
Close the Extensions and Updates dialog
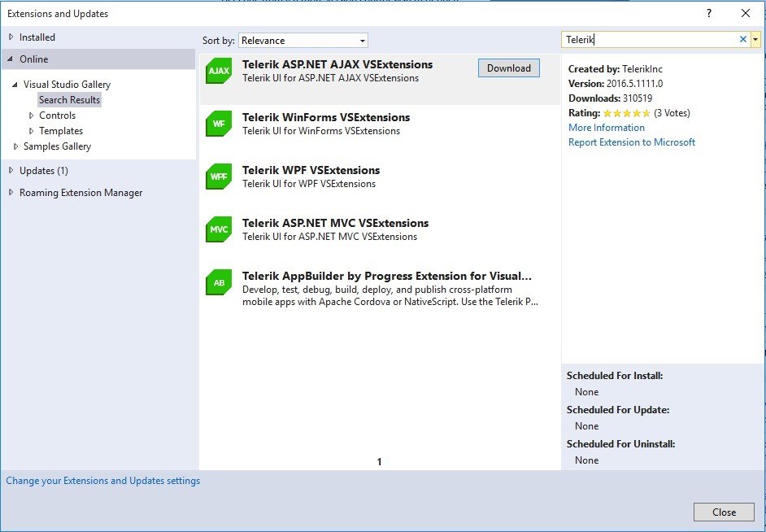click(724, 512)
